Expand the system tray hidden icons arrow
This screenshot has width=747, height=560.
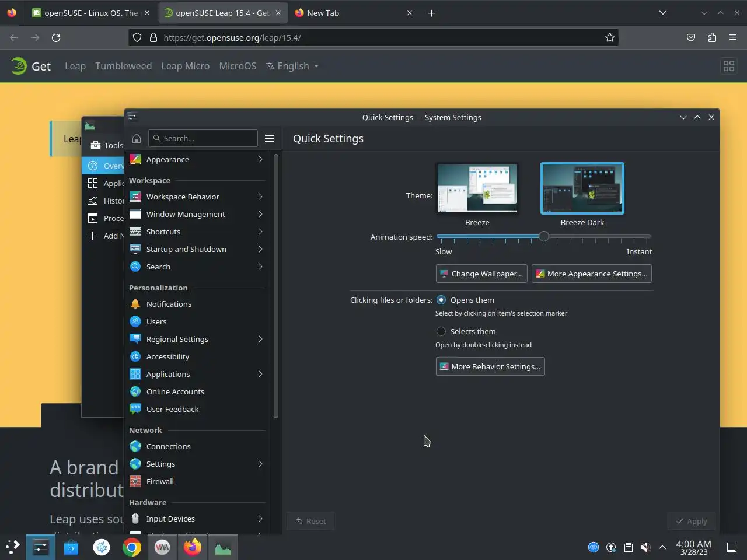[x=662, y=547]
